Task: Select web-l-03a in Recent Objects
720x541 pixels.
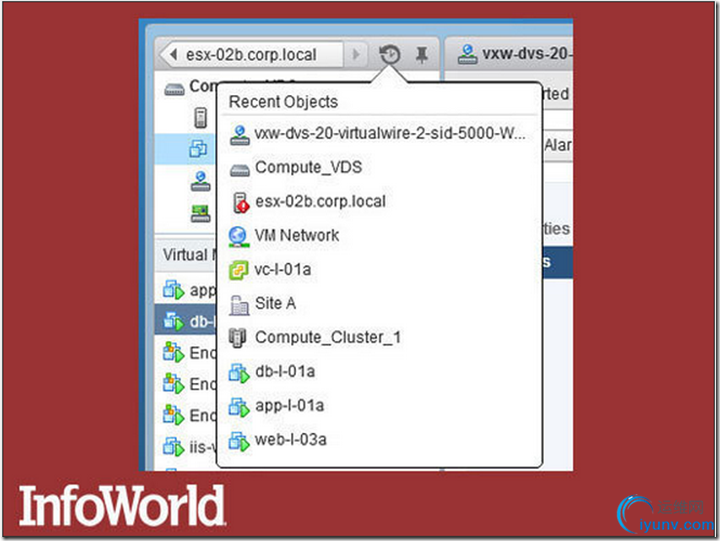Action: point(291,440)
